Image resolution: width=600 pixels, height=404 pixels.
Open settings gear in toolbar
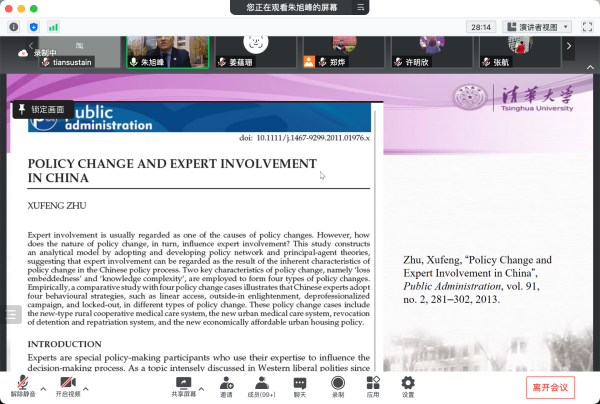pyautogui.click(x=407, y=384)
